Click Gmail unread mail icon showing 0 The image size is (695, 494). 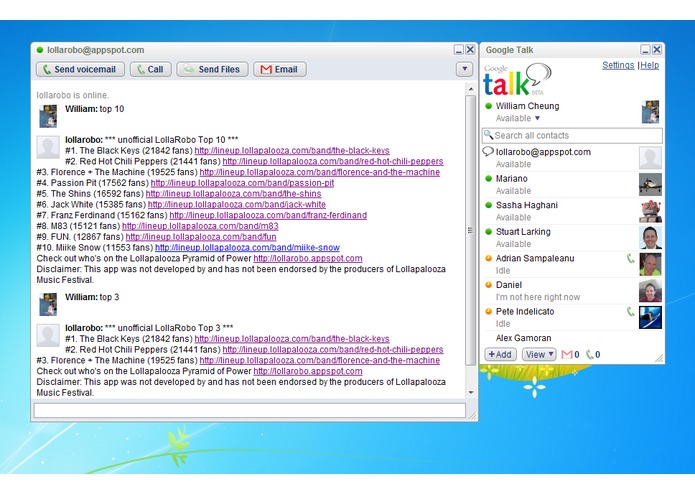coord(567,354)
